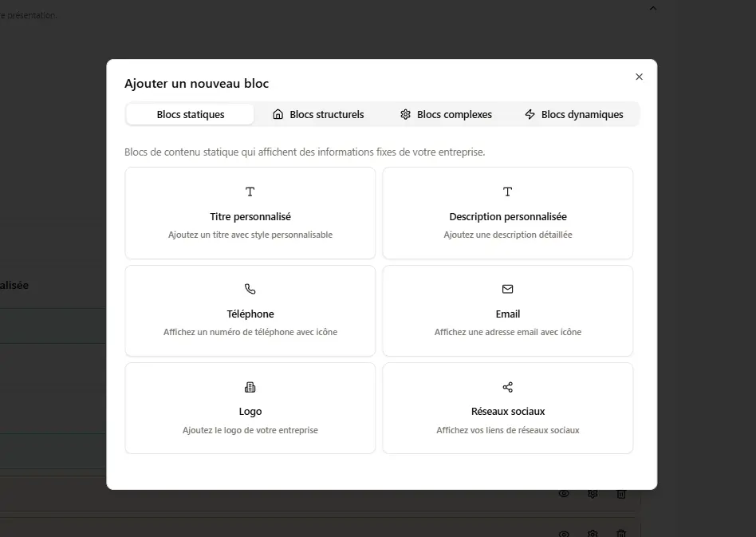Open the Blocs structurels tab
This screenshot has height=537, width=756.
pyautogui.click(x=318, y=114)
